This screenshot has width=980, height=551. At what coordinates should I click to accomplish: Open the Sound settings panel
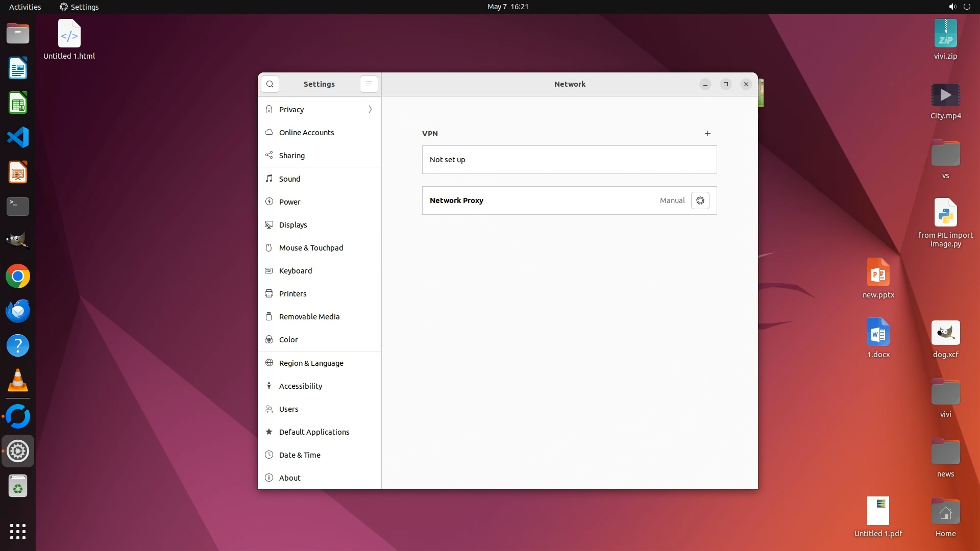coord(289,179)
